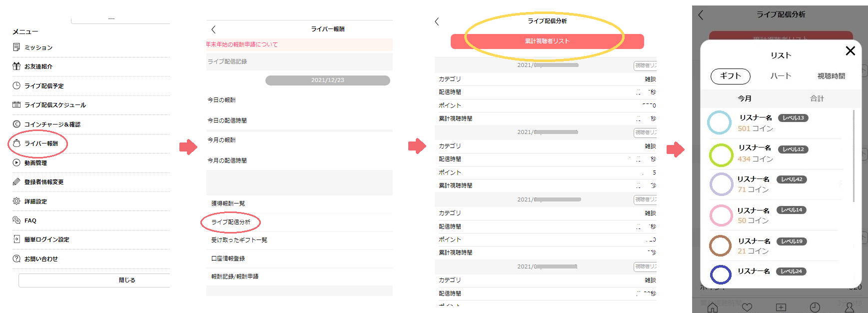Click the coin charge icon

(16, 124)
